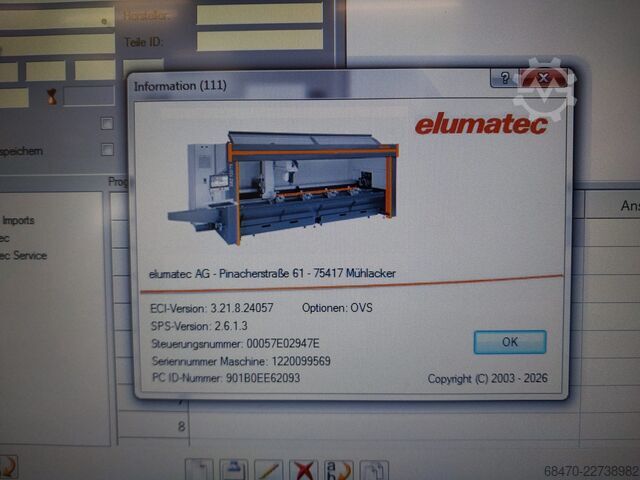The height and width of the screenshot is (480, 640).
Task: Click the orange arrow icon at bottom left
Action: pos(8,467)
